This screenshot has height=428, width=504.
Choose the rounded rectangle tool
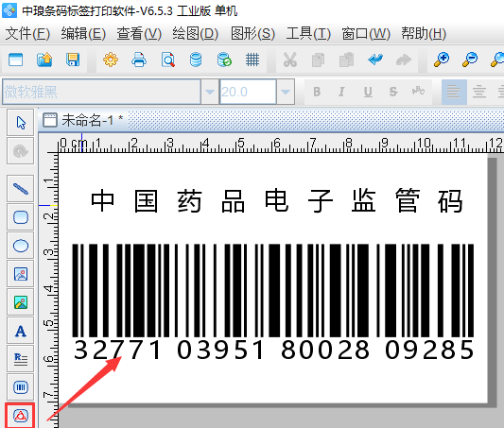click(x=21, y=217)
